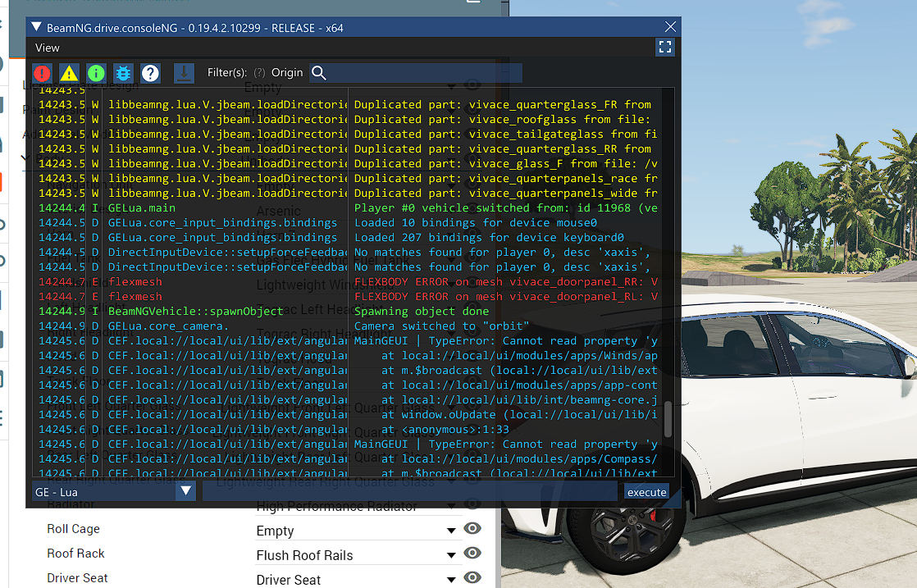Viewport: 917px width, 588px height.
Task: Close the consoleNG window
Action: point(670,27)
